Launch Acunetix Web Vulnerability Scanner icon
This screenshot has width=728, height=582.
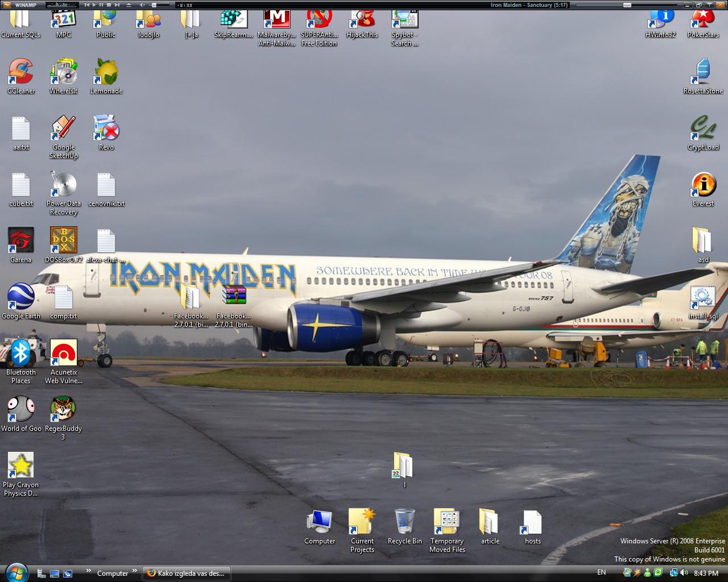(x=64, y=362)
